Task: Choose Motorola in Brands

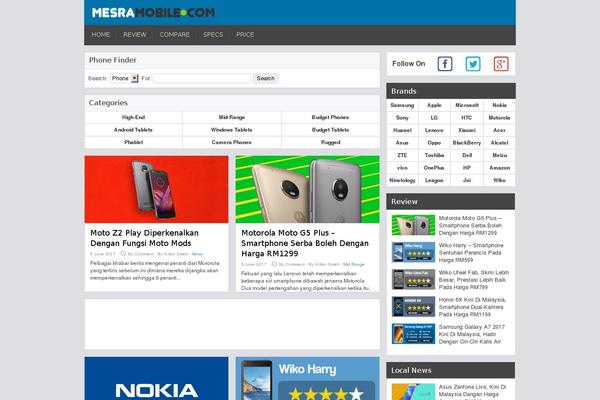Action: click(499, 118)
